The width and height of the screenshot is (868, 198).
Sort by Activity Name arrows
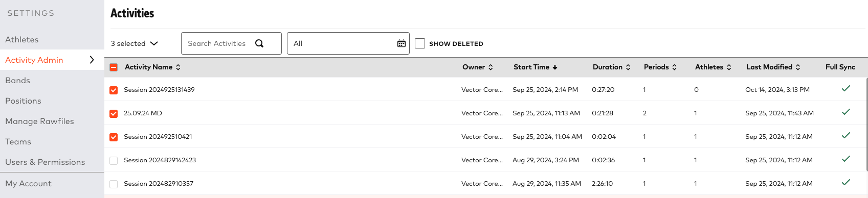pos(178,67)
